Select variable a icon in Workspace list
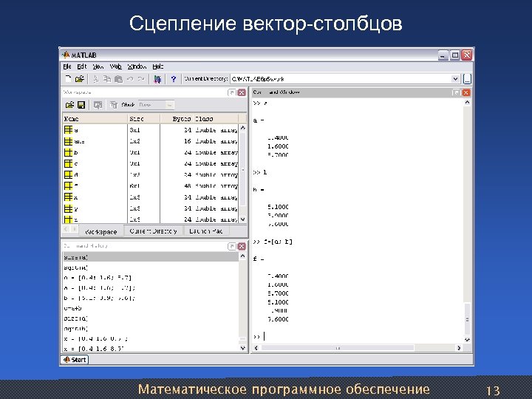This screenshot has width=532, height=399. [68, 130]
